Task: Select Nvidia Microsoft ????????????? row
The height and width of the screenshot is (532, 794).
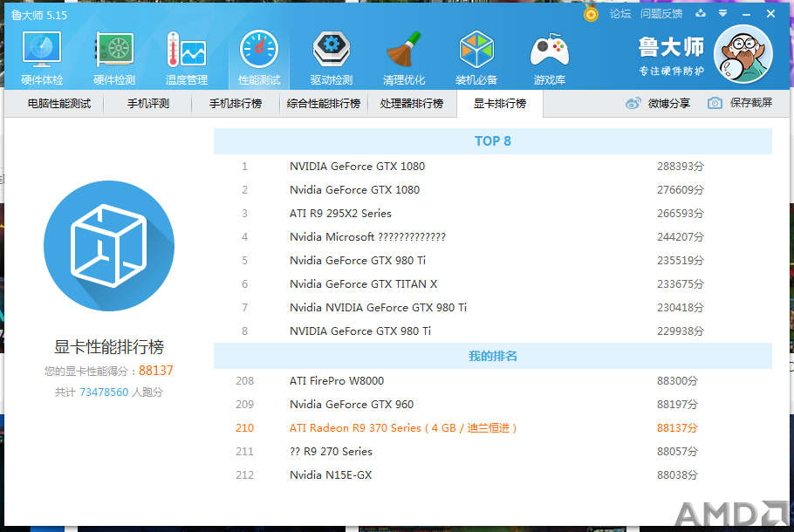Action: pyautogui.click(x=493, y=237)
